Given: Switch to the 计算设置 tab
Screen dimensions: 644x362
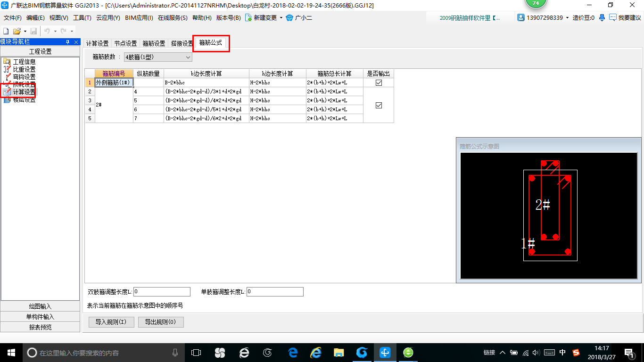Looking at the screenshot, I should click(98, 43).
